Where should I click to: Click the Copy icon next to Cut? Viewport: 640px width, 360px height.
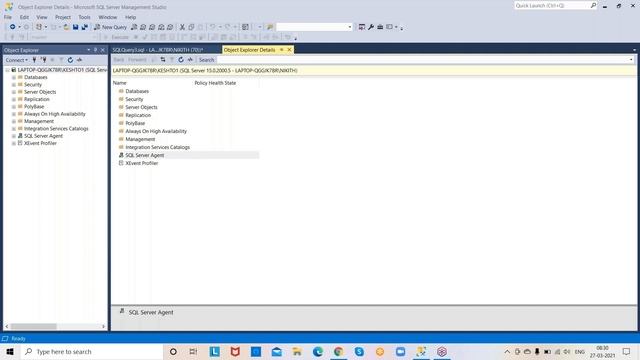pos(191,27)
